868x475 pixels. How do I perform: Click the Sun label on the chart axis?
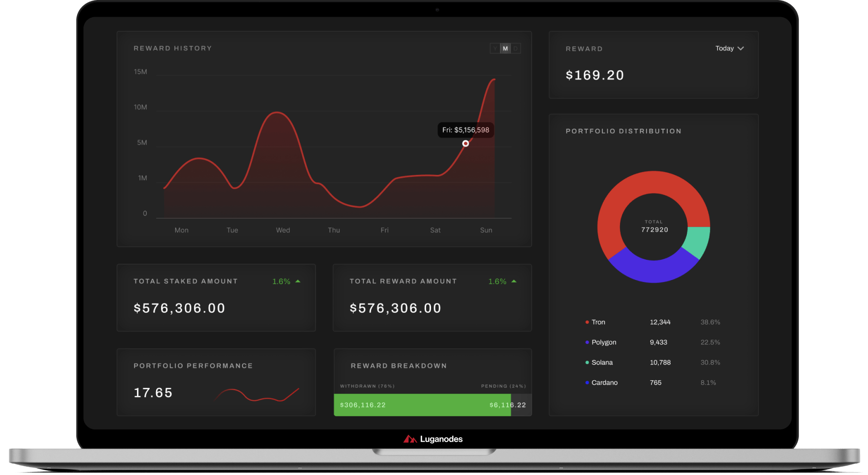point(486,230)
